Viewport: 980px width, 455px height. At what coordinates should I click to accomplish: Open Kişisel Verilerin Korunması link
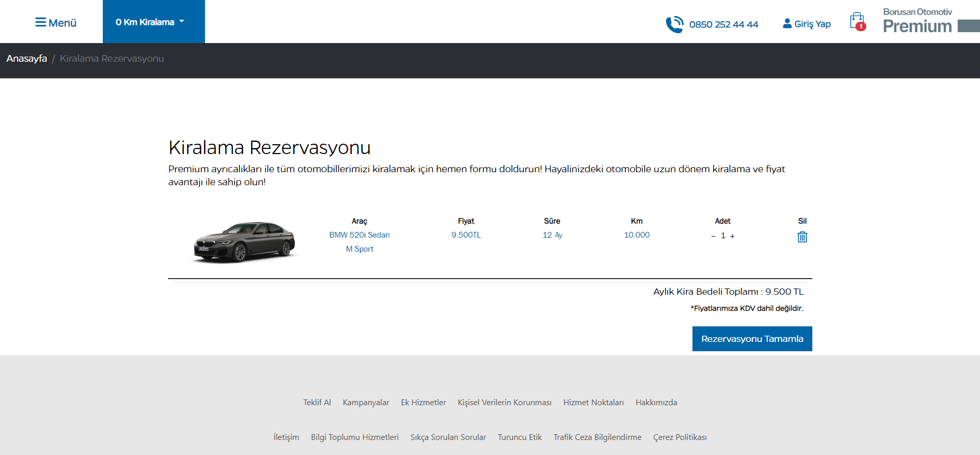(505, 403)
